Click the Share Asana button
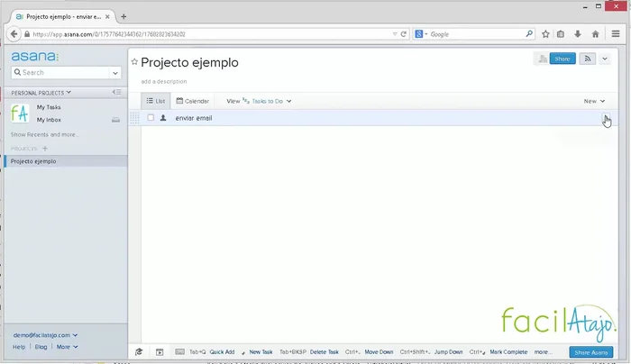 pos(591,352)
